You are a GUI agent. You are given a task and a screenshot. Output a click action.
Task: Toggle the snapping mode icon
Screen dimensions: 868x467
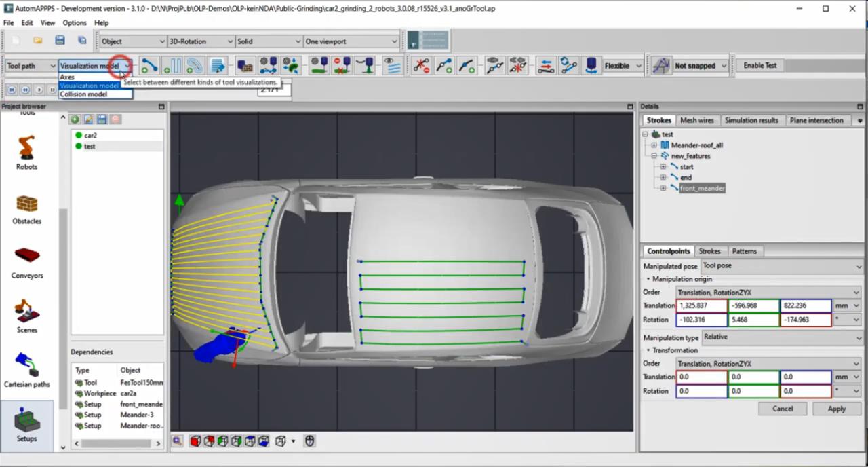coord(660,66)
